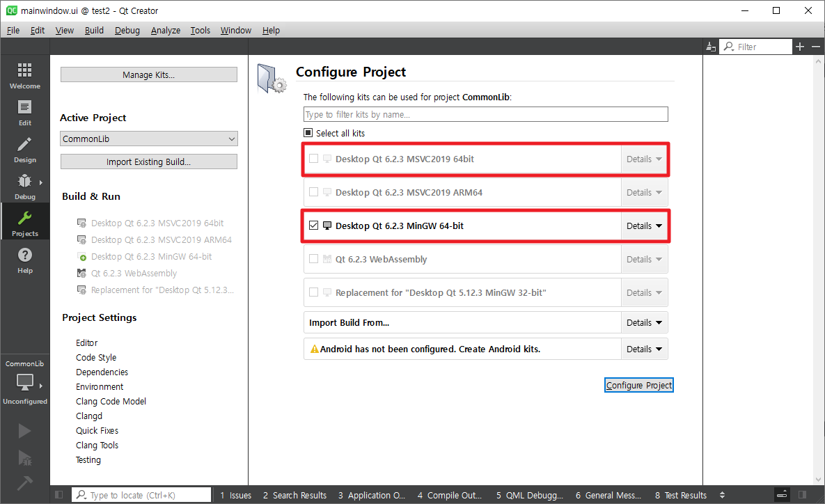Open Environment project settings
825x504 pixels.
[x=100, y=386]
